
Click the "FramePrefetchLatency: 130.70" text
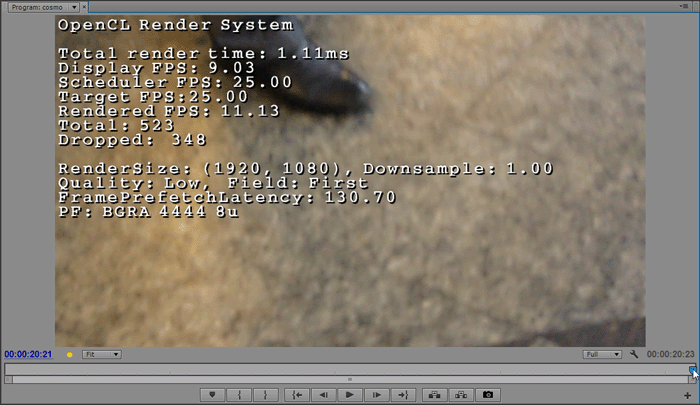click(227, 197)
